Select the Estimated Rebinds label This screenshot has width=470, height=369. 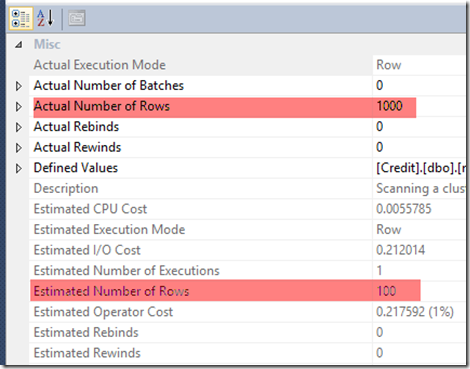(86, 333)
